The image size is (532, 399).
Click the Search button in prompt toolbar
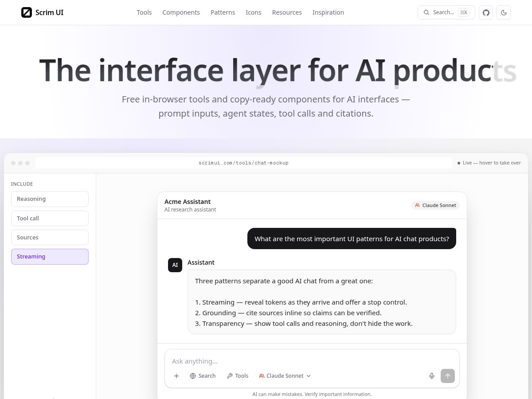(x=203, y=376)
